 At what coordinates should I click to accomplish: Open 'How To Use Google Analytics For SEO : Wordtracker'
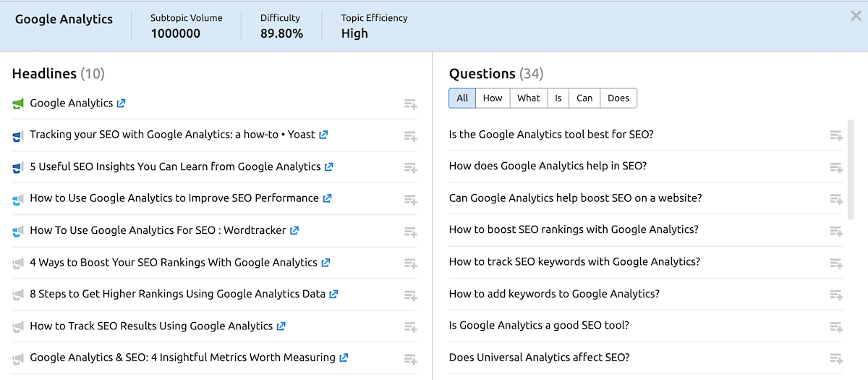click(158, 230)
